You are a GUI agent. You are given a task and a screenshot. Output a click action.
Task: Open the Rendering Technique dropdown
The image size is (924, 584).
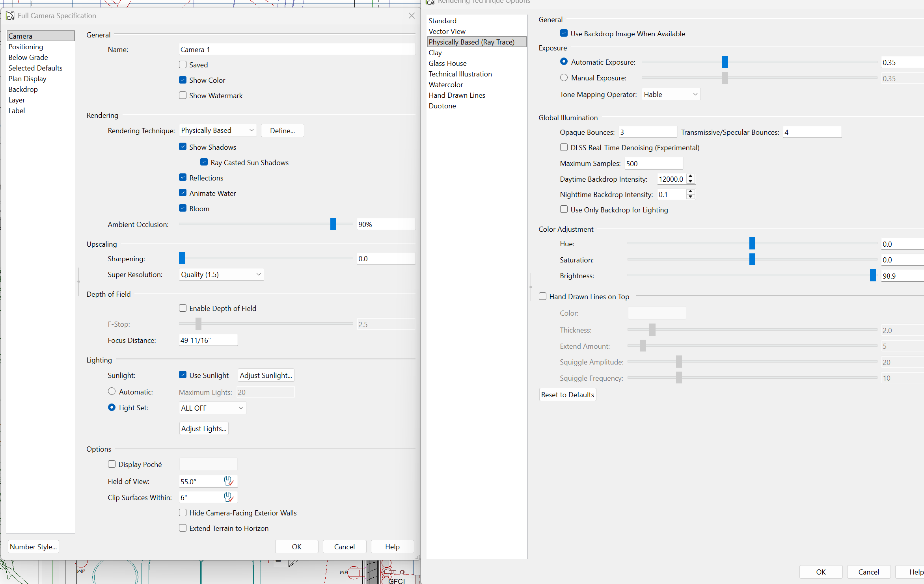[218, 130]
